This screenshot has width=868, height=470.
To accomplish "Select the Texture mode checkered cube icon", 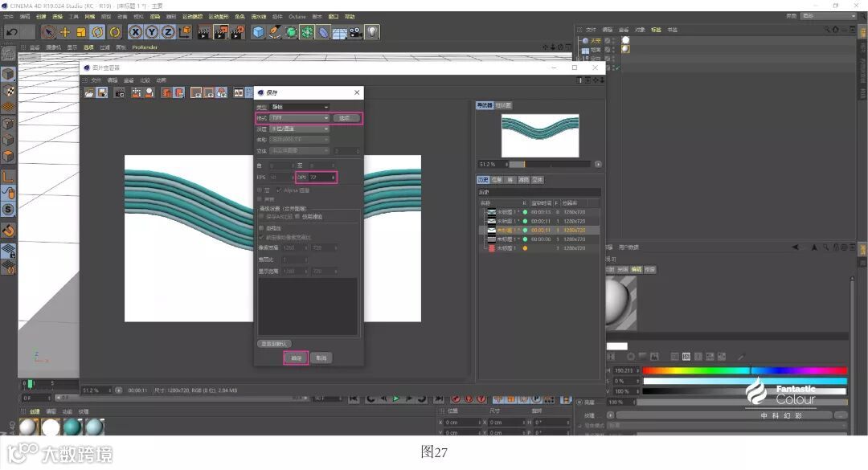I will (x=8, y=90).
